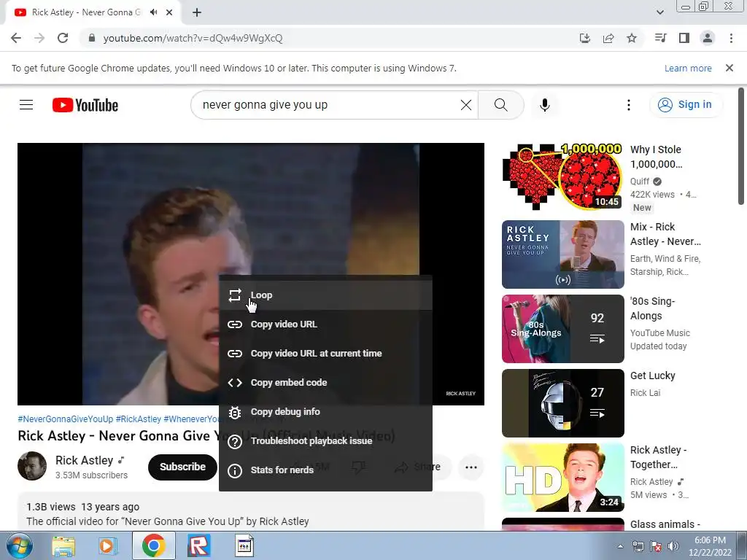This screenshot has height=560, width=747.
Task: Expand the tab search chevron
Action: (x=659, y=12)
